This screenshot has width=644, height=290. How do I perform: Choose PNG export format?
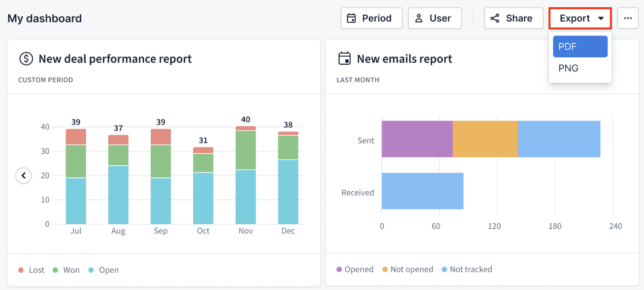point(580,68)
